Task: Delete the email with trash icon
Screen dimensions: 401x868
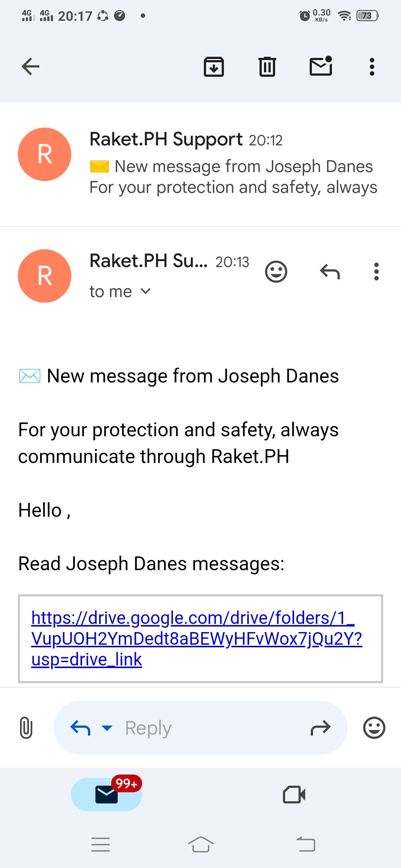Action: point(267,67)
